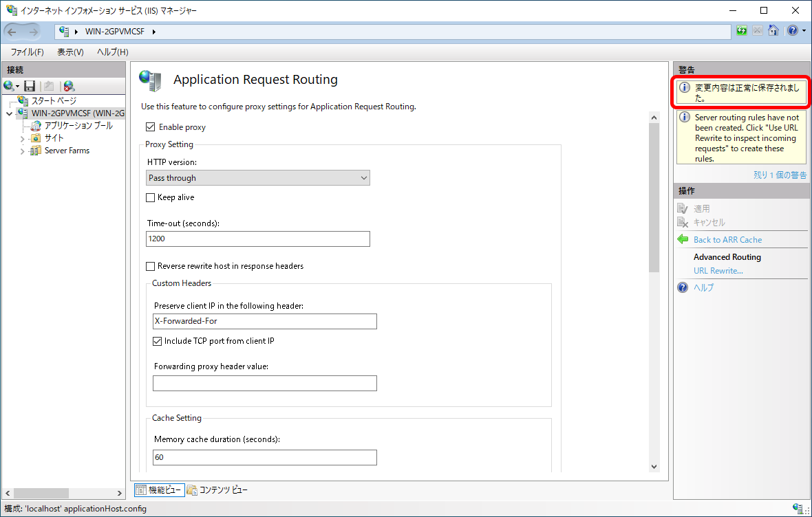
Task: Click the save icon in connections toolbar
Action: tap(30, 86)
